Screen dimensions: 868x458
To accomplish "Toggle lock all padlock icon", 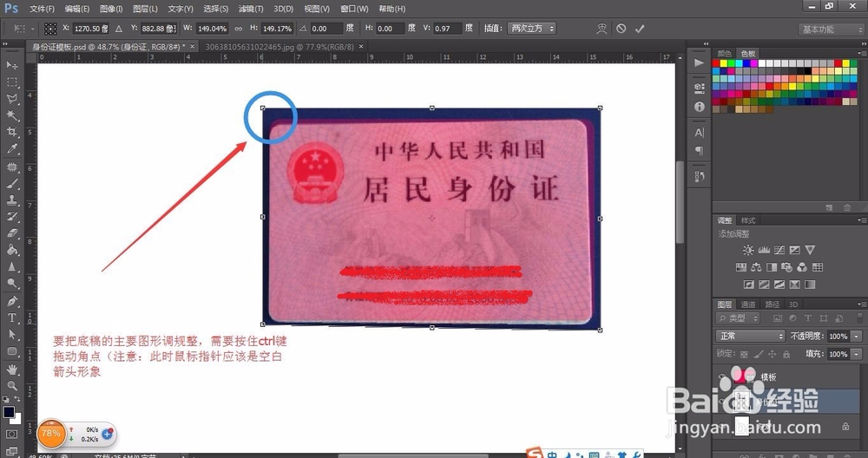I will (x=786, y=354).
